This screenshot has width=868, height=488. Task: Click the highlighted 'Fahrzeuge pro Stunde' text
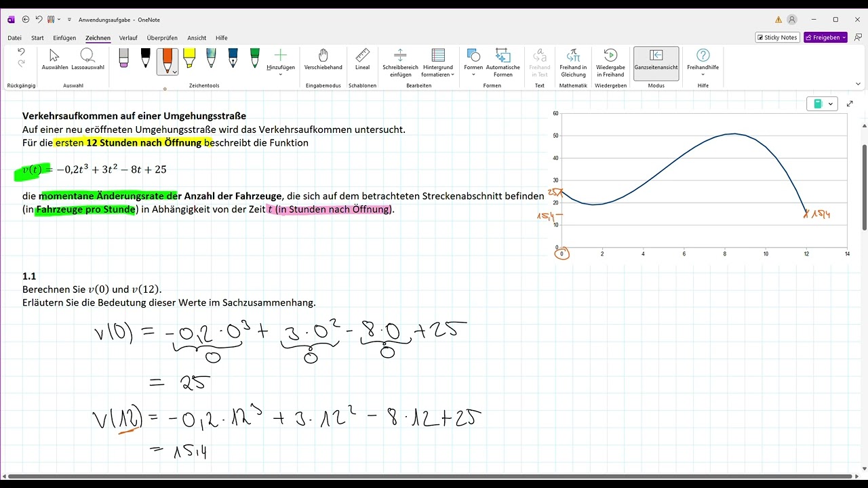tap(85, 209)
